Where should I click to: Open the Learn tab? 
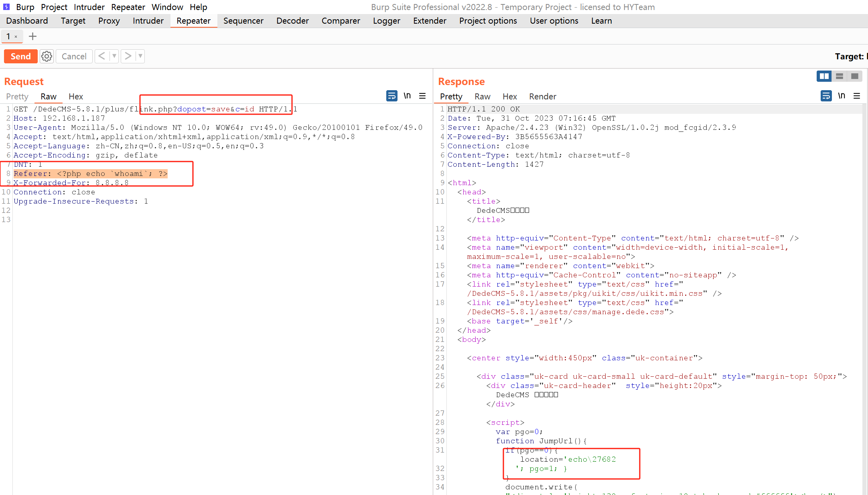[x=601, y=21]
